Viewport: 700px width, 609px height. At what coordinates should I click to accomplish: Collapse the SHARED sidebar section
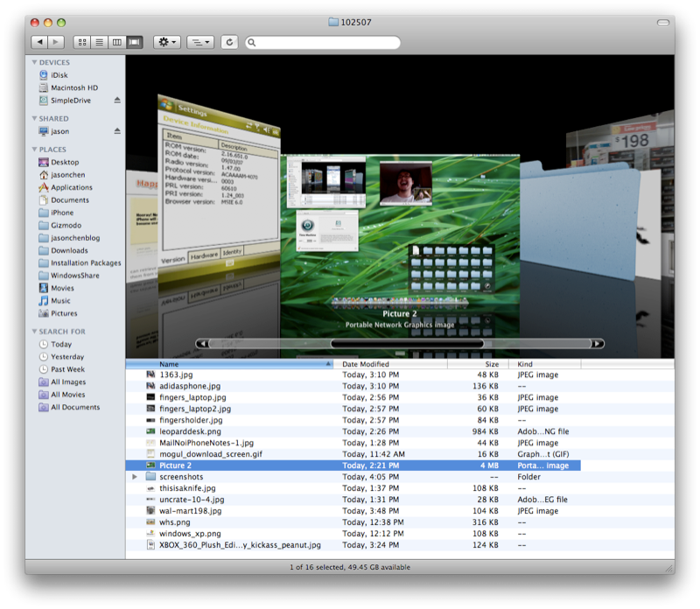pyautogui.click(x=34, y=118)
